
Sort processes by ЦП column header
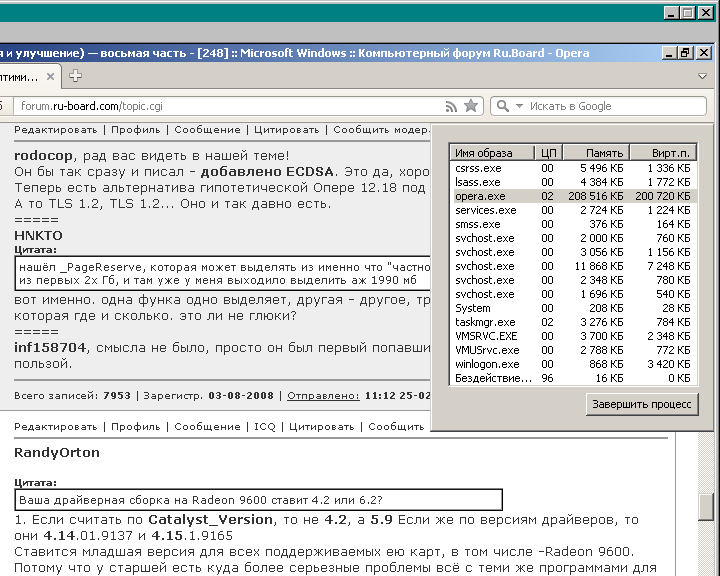coord(549,153)
